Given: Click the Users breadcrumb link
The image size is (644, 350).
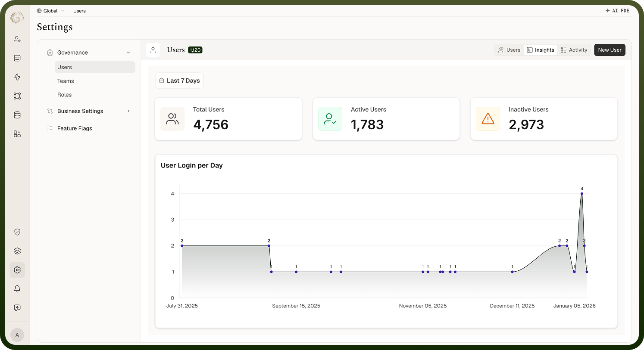Looking at the screenshot, I should point(79,11).
